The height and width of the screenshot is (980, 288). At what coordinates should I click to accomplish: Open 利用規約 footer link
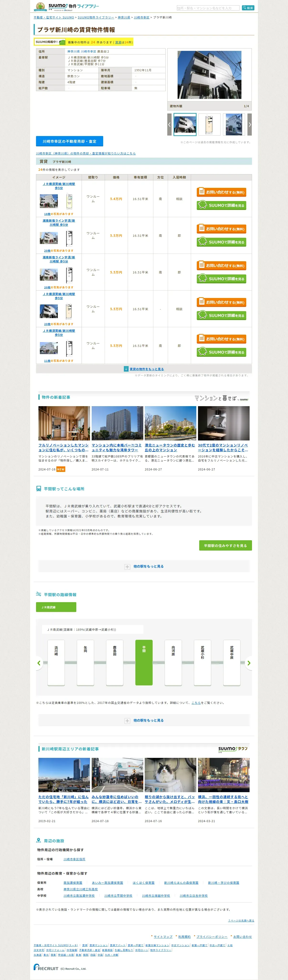pyautogui.click(x=185, y=937)
